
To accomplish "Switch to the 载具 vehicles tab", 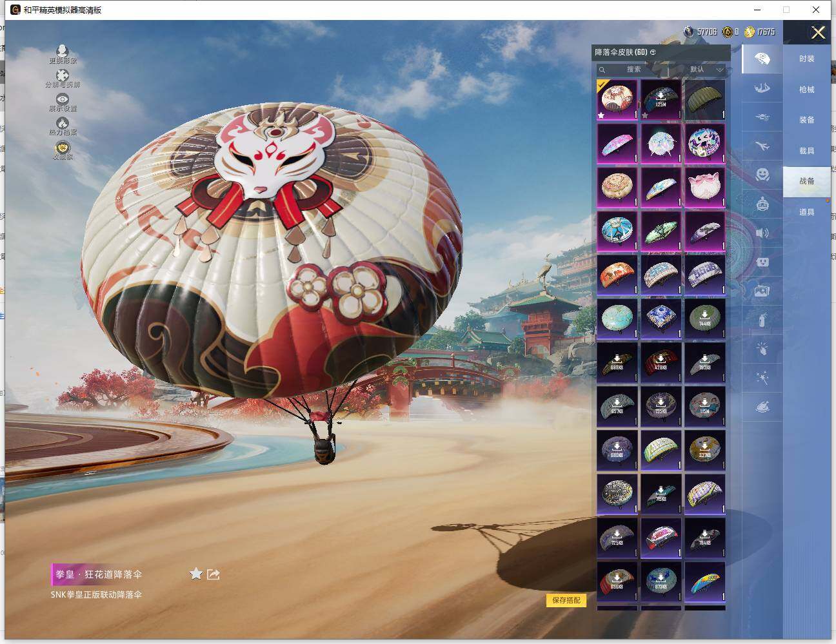I will click(x=806, y=151).
